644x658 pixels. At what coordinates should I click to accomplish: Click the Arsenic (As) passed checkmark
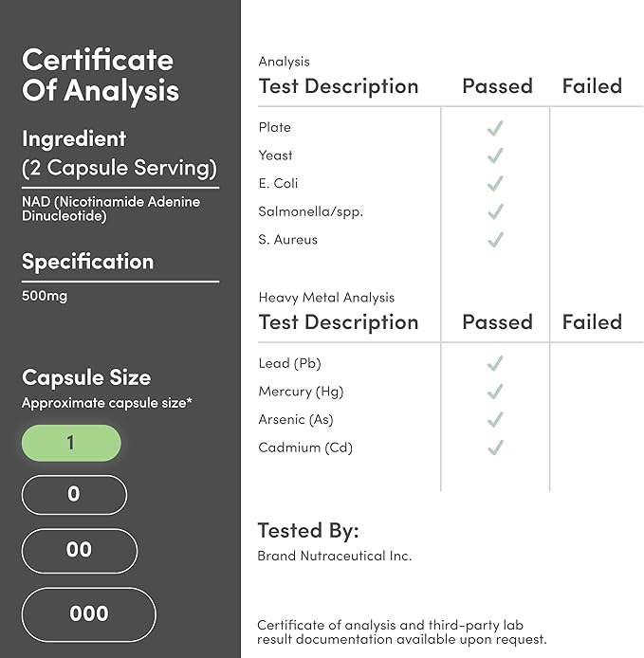tap(494, 420)
